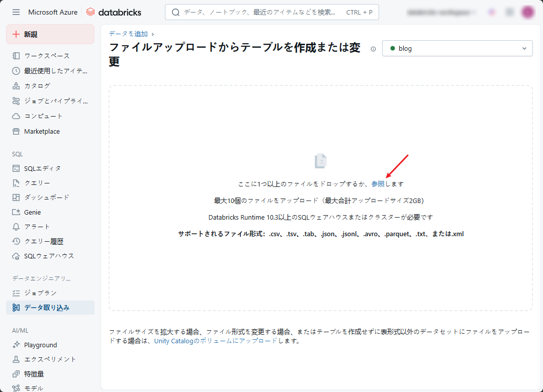
Task: Click the ジョブとパイプライン sidebar icon
Action: [x=16, y=101]
